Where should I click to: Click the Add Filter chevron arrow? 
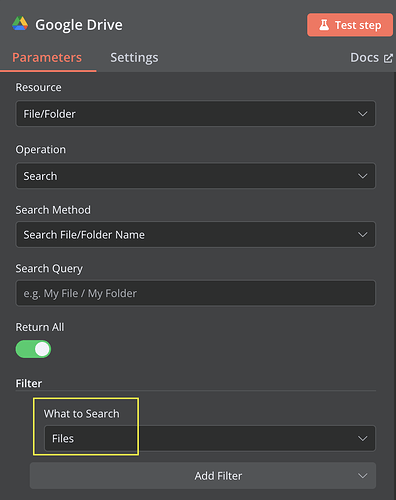[x=362, y=476]
